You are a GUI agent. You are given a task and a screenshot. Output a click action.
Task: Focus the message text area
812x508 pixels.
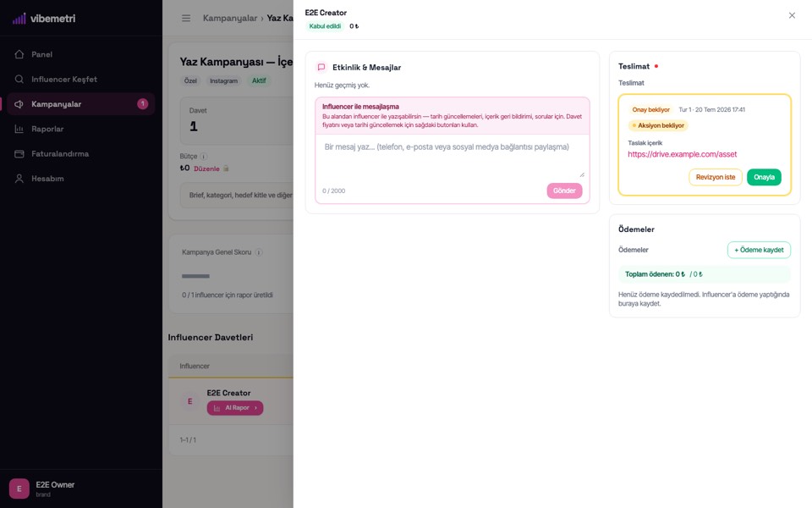click(452, 157)
